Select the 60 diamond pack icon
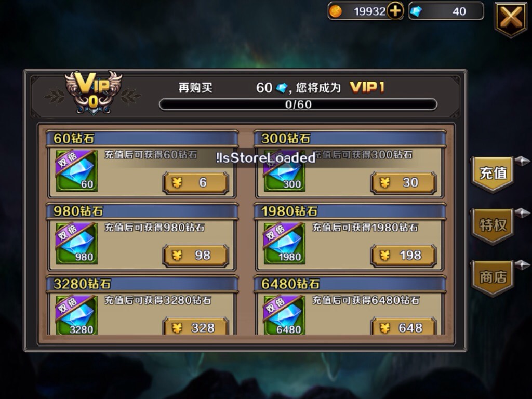Screen dimensions: 532x399 [x=77, y=170]
